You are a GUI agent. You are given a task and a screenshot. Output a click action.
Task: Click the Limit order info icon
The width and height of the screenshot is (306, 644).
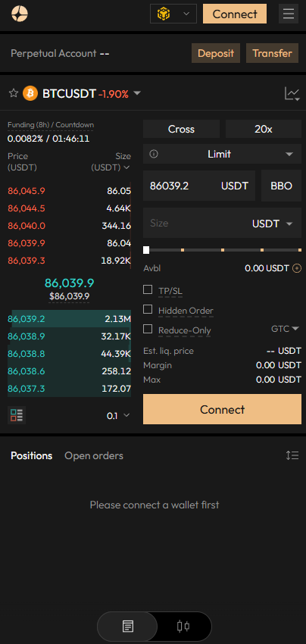click(154, 155)
